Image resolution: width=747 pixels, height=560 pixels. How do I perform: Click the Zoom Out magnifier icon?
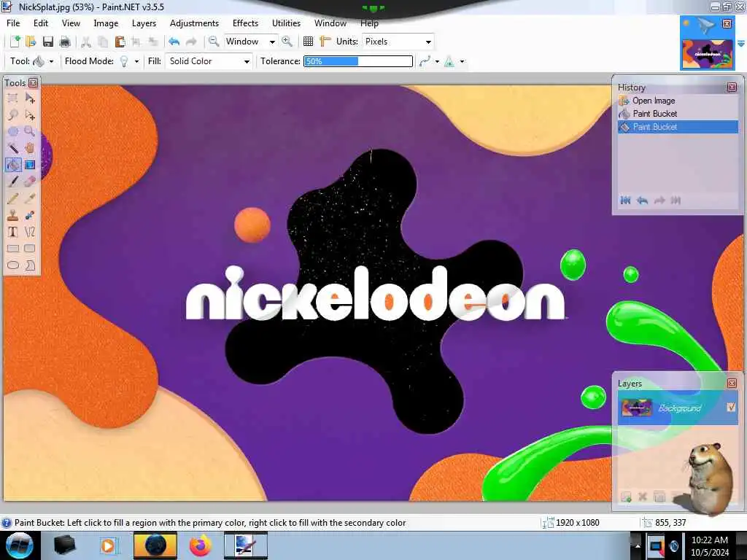214,42
